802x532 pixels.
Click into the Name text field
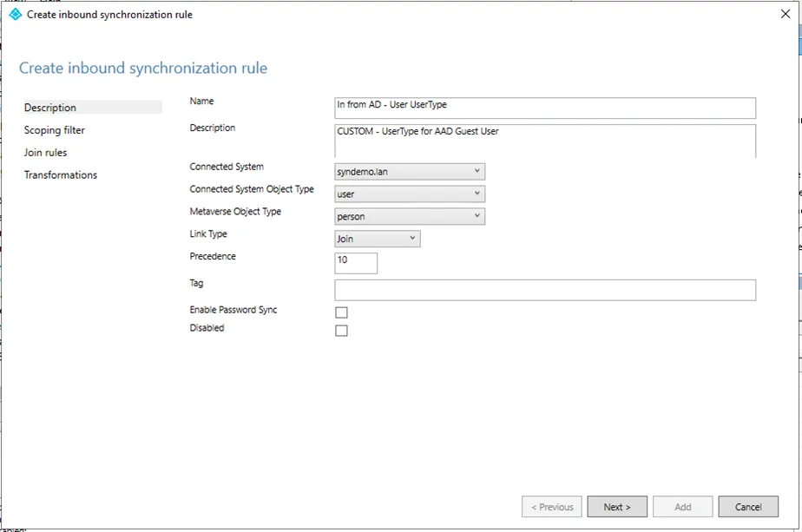pos(544,108)
